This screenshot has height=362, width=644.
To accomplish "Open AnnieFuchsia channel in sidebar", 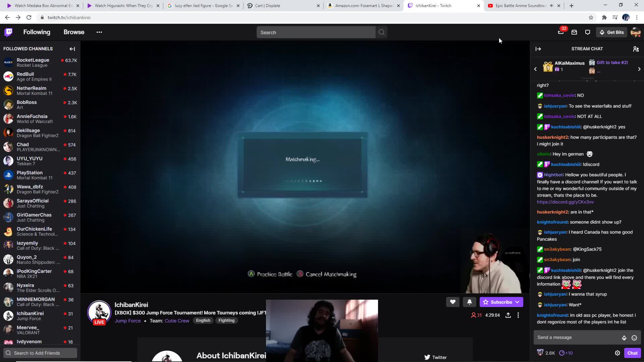I will 40,119.
